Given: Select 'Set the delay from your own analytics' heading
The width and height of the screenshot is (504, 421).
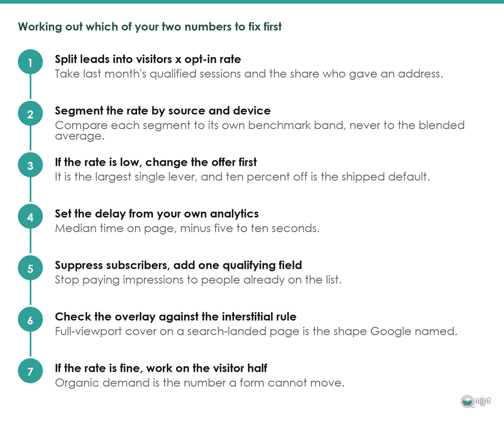Looking at the screenshot, I should [157, 214].
